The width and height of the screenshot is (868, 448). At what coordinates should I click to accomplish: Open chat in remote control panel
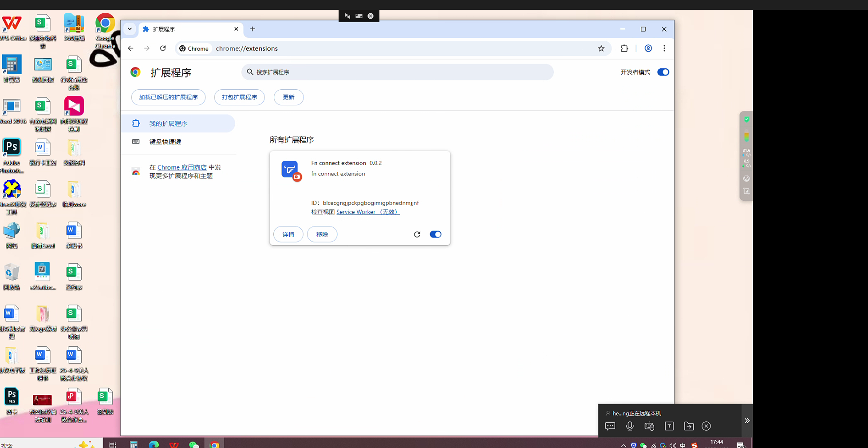tap(610, 426)
